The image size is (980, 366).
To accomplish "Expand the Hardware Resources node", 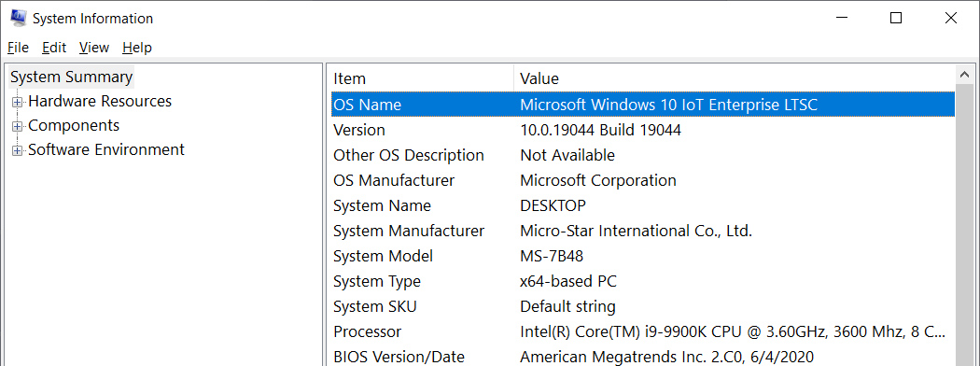I will 18,102.
